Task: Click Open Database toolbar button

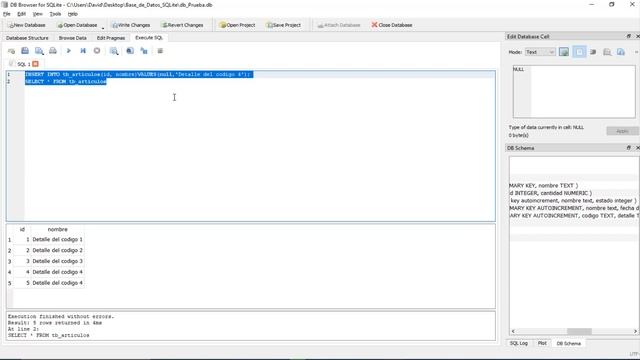Action: tap(77, 25)
